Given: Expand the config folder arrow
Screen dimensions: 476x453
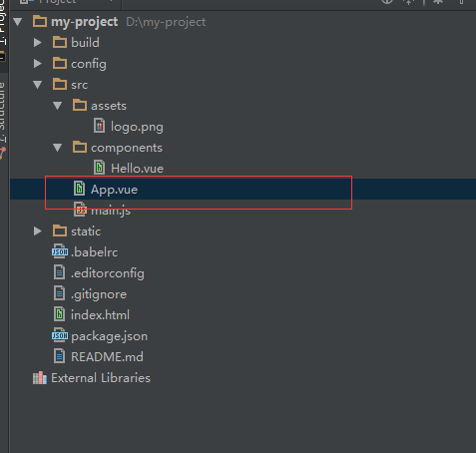Looking at the screenshot, I should click(38, 64).
